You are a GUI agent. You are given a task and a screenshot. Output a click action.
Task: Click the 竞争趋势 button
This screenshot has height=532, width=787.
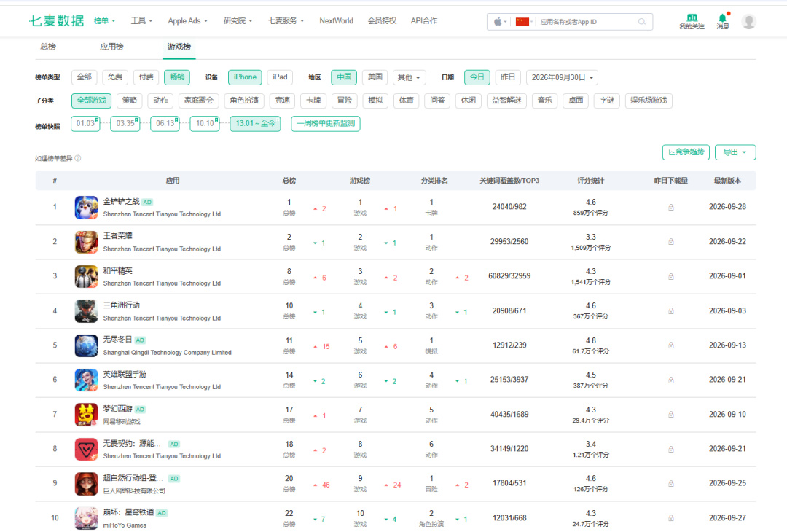click(686, 152)
